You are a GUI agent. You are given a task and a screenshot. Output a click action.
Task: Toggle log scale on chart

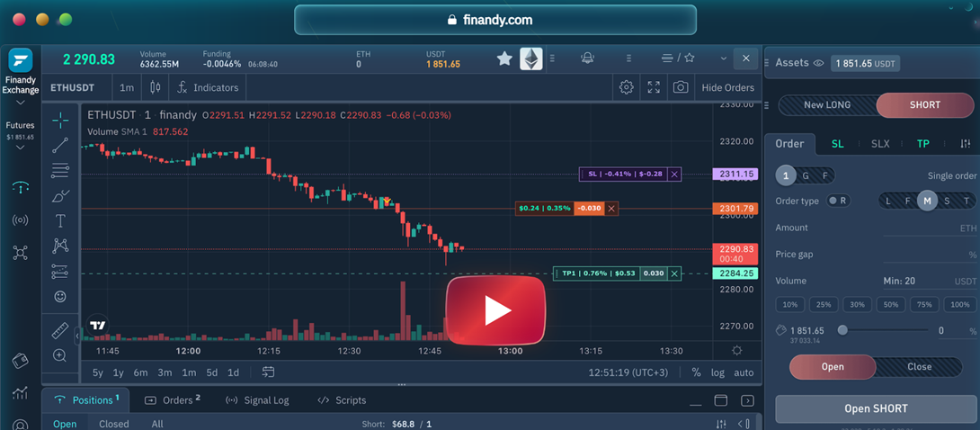coord(717,372)
